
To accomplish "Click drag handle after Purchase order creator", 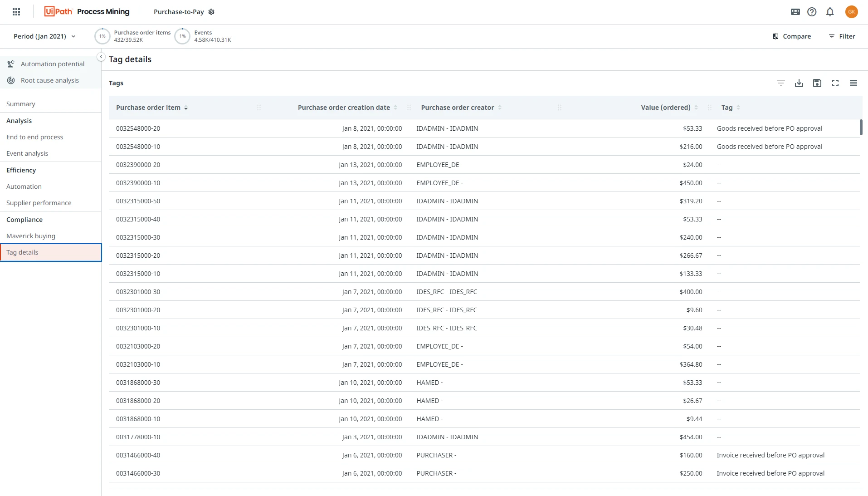I will [x=560, y=108].
